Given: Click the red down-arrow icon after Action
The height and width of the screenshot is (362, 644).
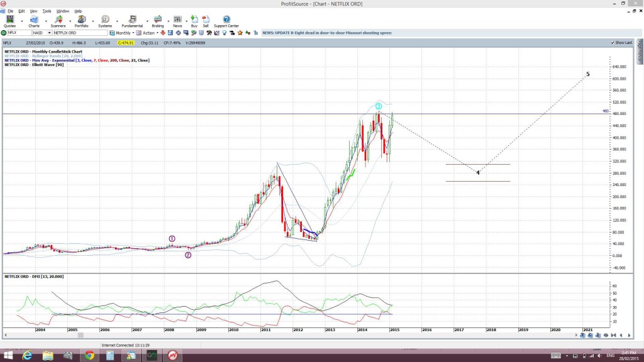Looking at the screenshot, I should (x=163, y=33).
